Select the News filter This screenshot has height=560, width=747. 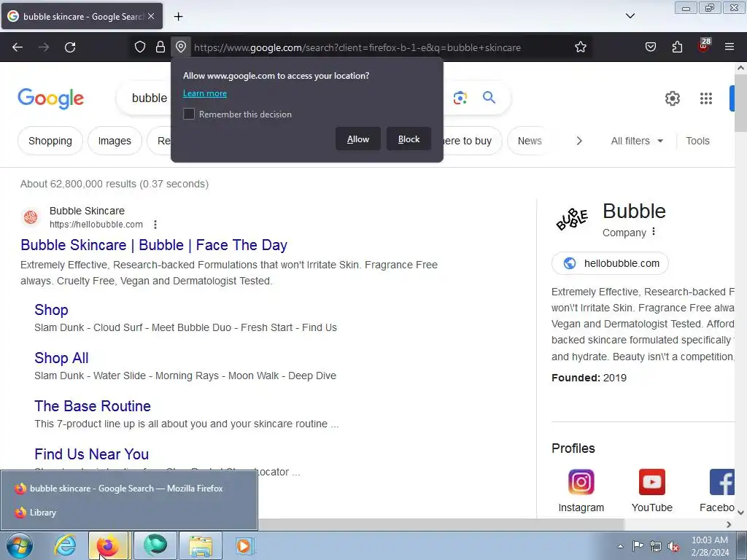[x=530, y=141]
